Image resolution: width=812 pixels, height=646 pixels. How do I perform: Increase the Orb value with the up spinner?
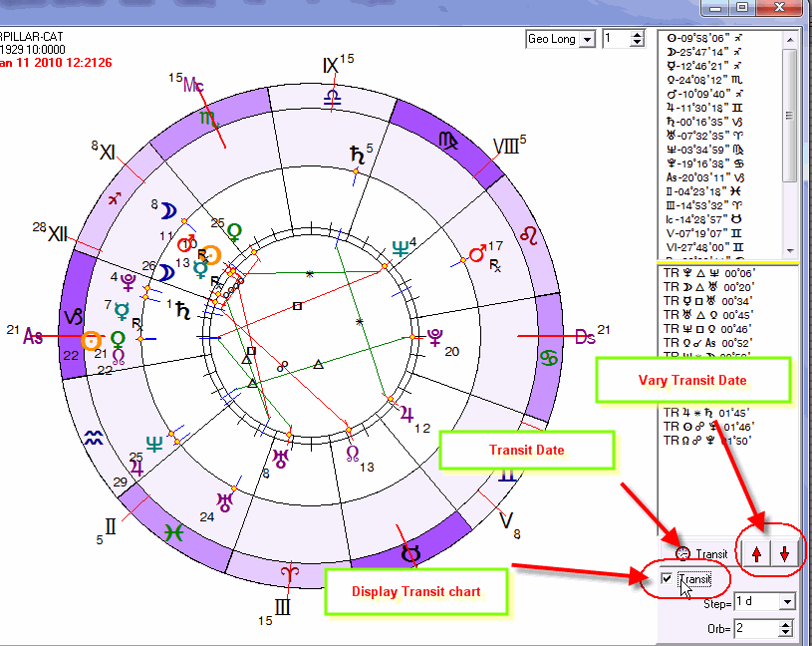pos(787,624)
